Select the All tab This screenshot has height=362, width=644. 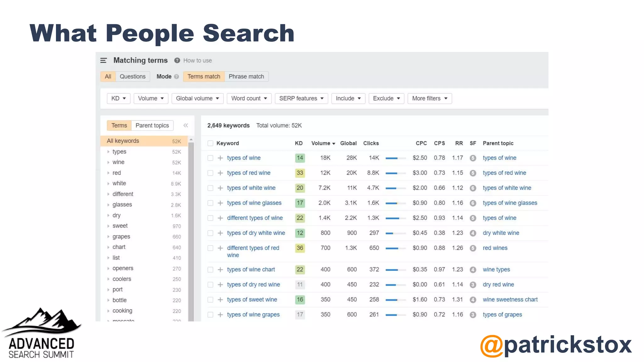108,77
